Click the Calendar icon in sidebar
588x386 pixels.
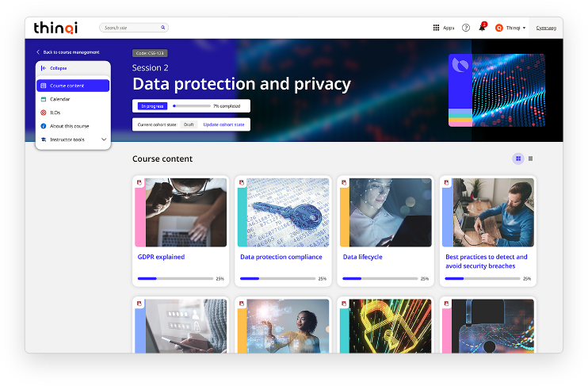(43, 99)
